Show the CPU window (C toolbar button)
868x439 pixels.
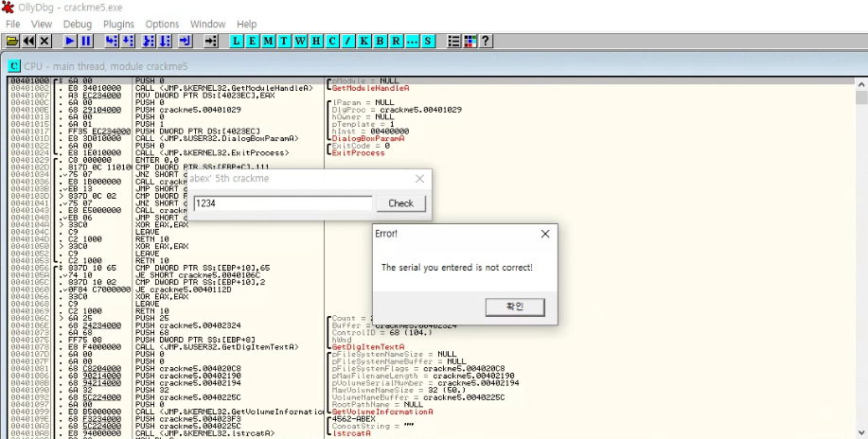tap(332, 41)
